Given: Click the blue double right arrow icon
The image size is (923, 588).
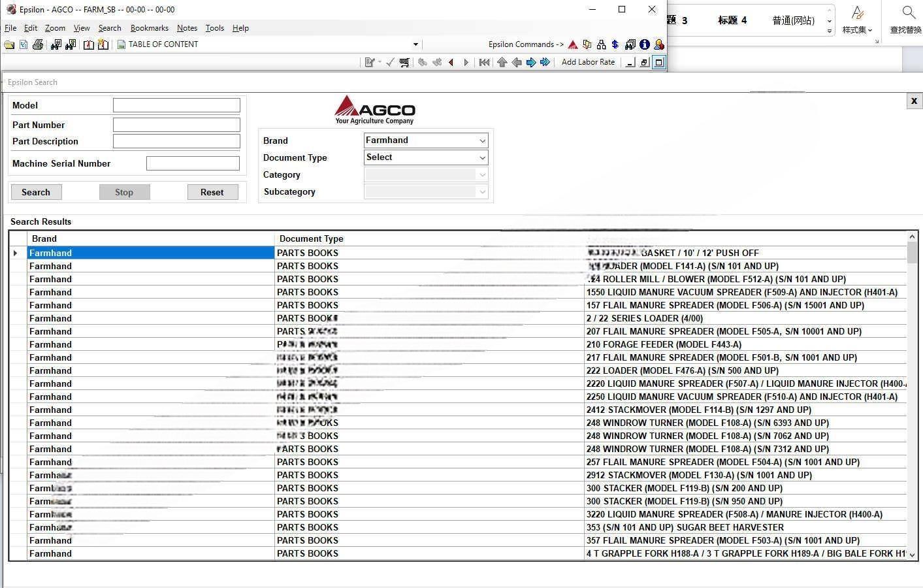Looking at the screenshot, I should tap(545, 62).
